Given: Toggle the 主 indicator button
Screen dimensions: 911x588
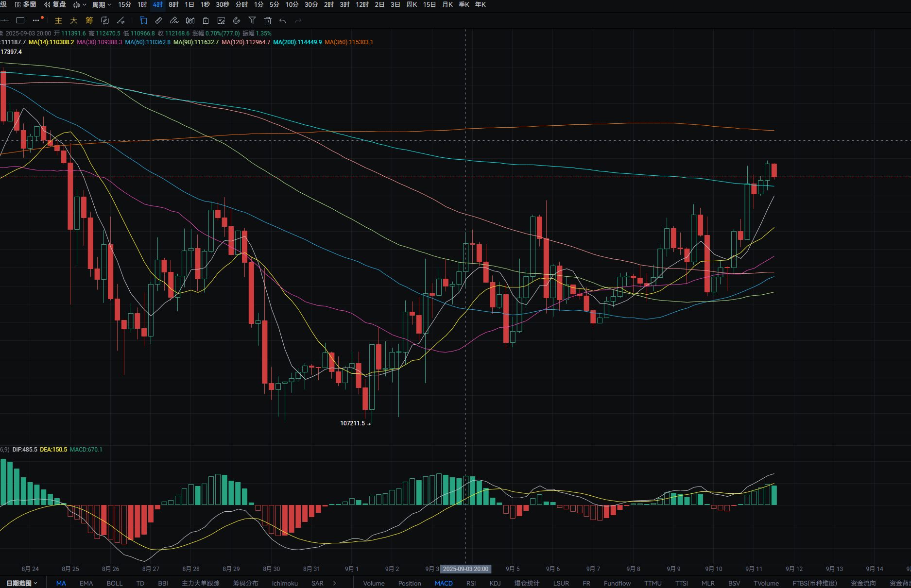Looking at the screenshot, I should (x=58, y=20).
